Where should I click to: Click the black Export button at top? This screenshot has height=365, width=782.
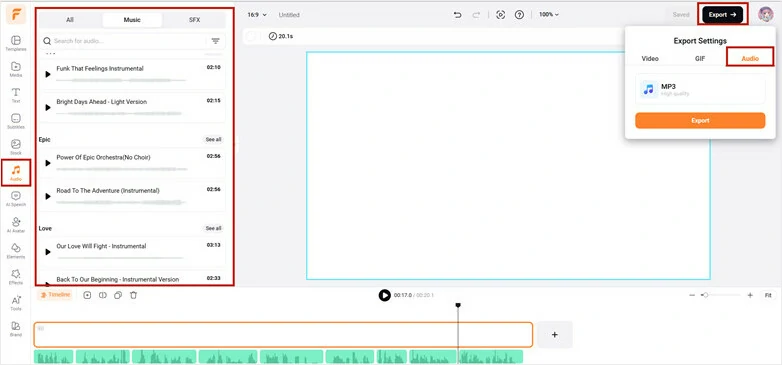pyautogui.click(x=723, y=15)
